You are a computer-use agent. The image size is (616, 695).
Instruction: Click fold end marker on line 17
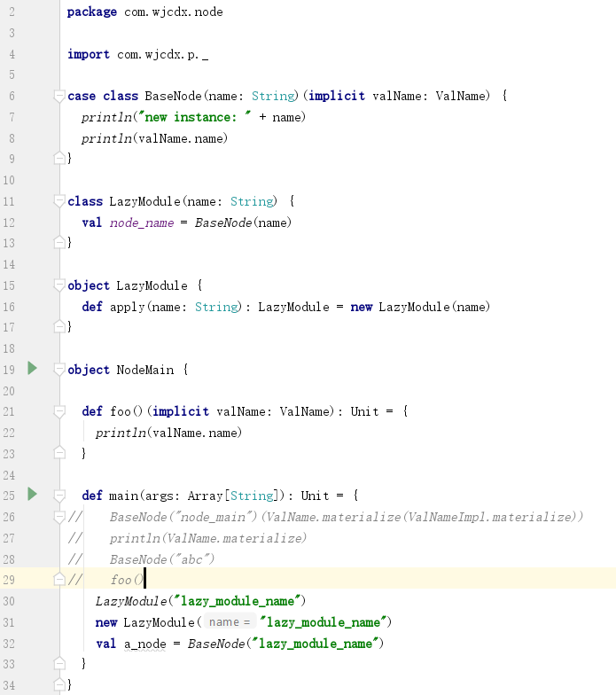coord(58,326)
